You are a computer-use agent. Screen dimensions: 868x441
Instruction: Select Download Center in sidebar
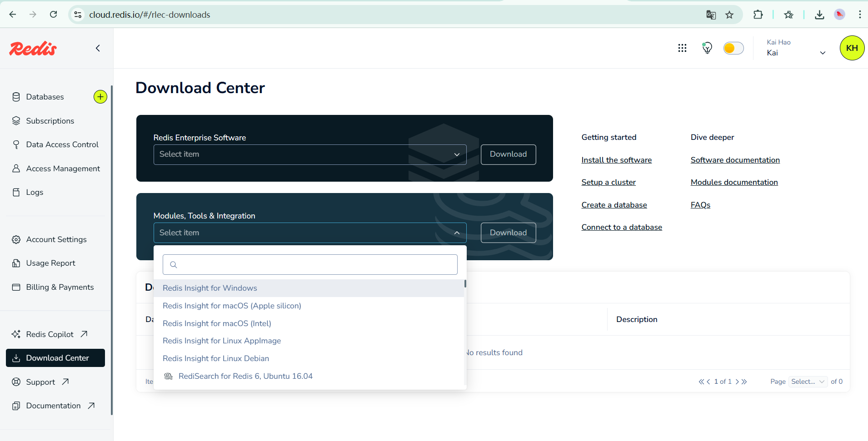point(55,358)
